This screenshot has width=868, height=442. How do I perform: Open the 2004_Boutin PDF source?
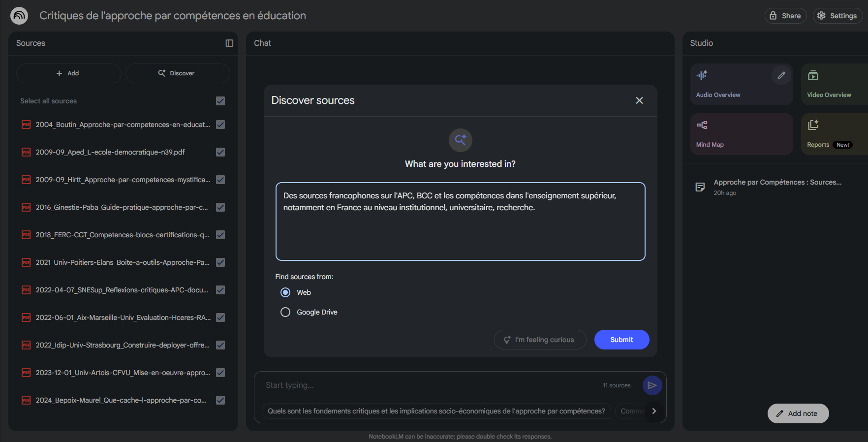click(123, 125)
